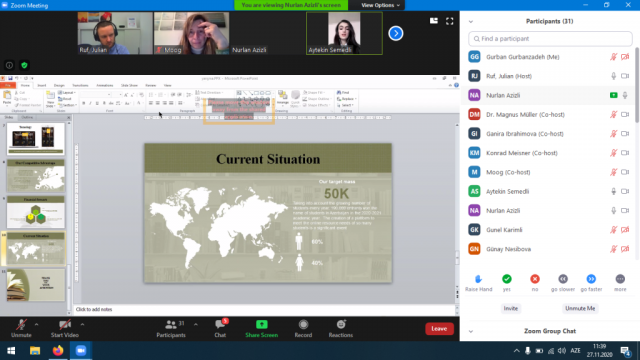
Task: Toggle microphone icon for Ruf, Julian
Action: 613,76
